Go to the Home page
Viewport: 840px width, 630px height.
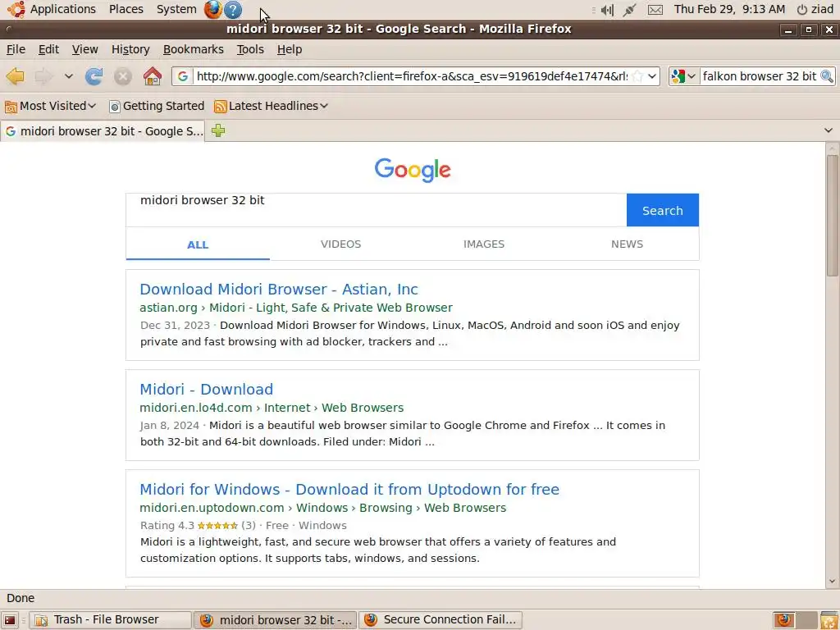tap(152, 76)
